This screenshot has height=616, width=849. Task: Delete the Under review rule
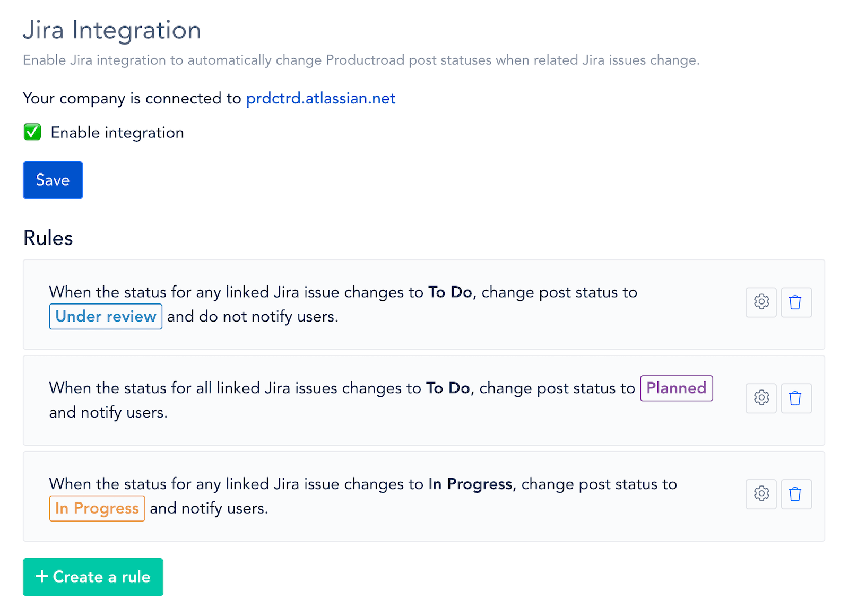[796, 302]
